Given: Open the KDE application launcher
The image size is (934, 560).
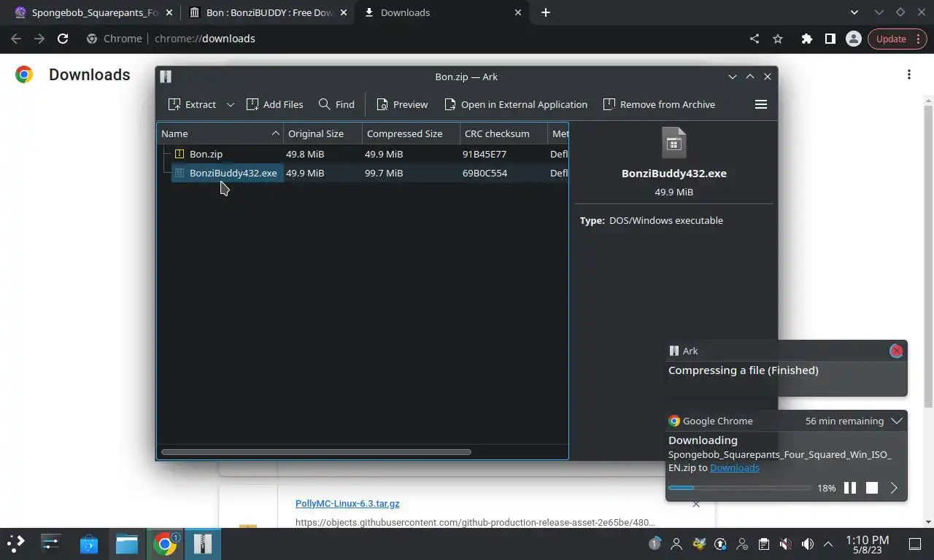Looking at the screenshot, I should click(x=15, y=543).
